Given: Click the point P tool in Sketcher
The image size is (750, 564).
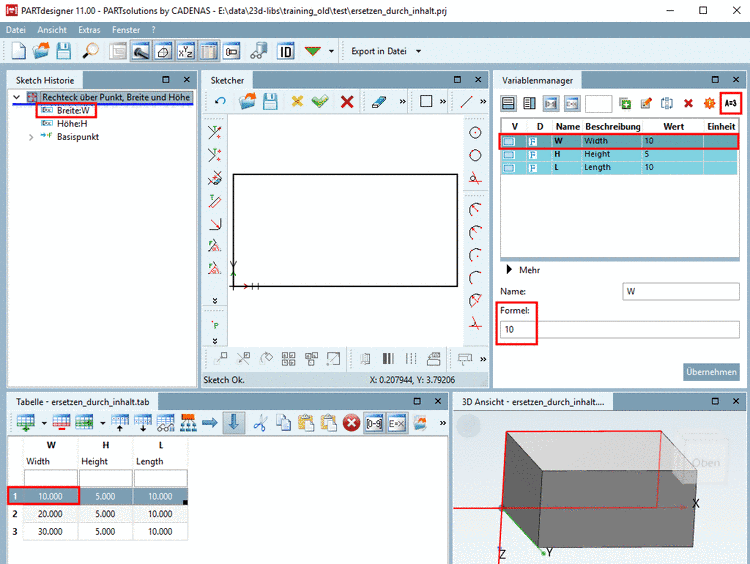Looking at the screenshot, I should (x=215, y=325).
